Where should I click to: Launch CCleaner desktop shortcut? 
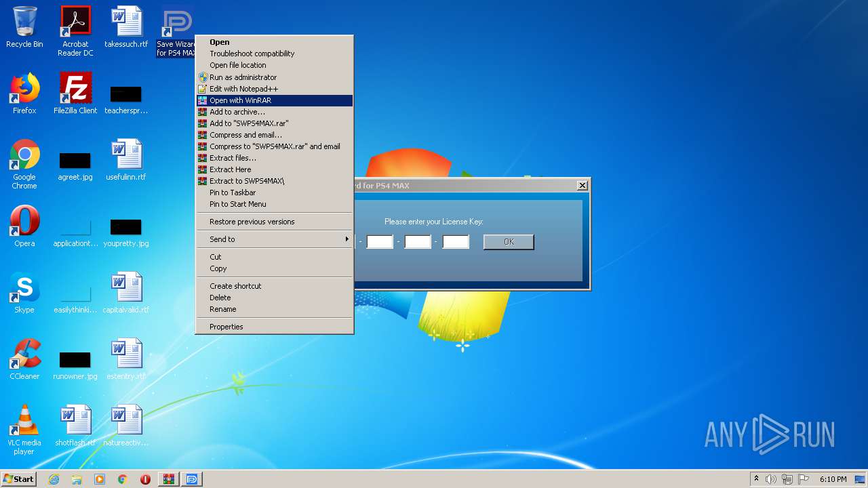[24, 359]
